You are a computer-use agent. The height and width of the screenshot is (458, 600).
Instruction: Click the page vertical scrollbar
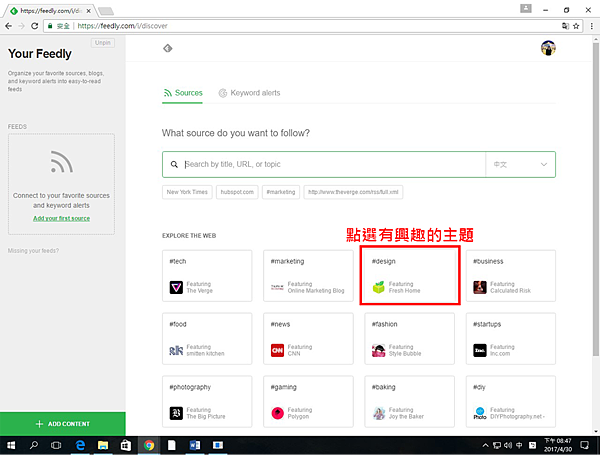click(596, 199)
